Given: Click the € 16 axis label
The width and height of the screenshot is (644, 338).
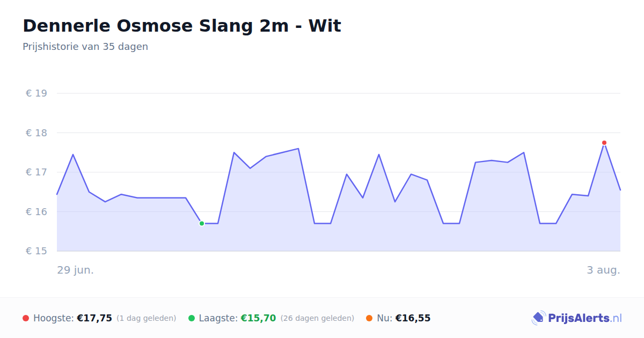Looking at the screenshot, I should 36,212.
